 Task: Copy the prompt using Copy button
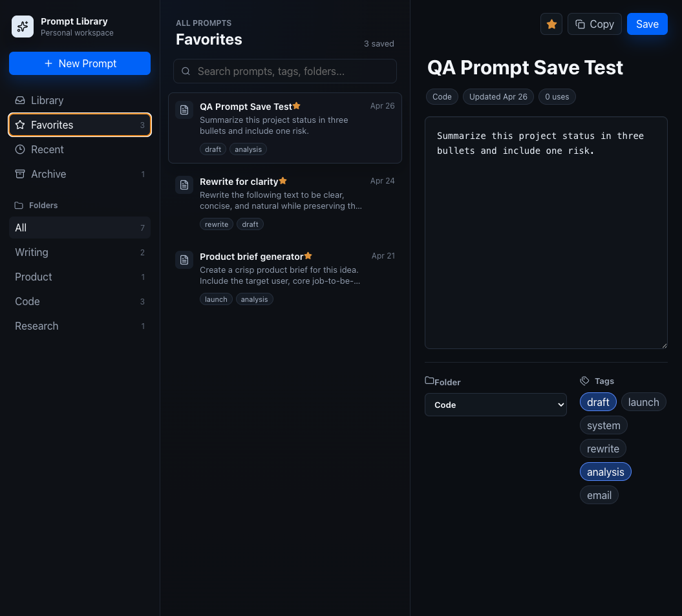coord(594,24)
